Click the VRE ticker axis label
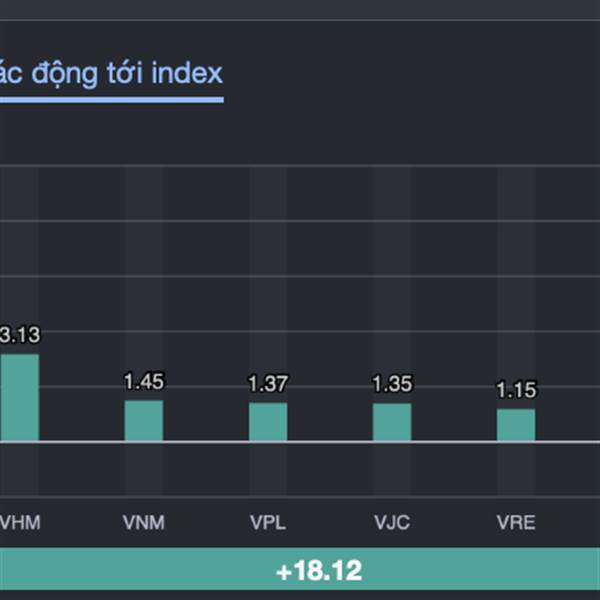 click(516, 522)
